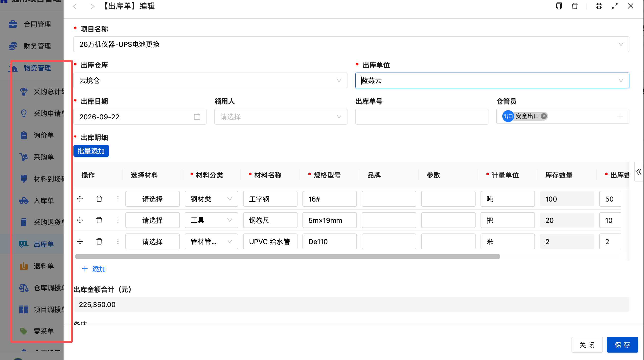Click the trash icon in dialog header

pos(575,6)
